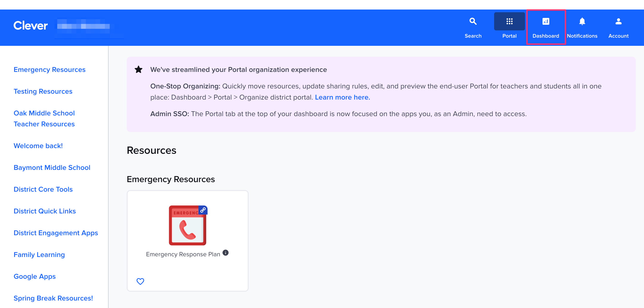Open Oak Middle School Teacher Resources

[x=44, y=119]
